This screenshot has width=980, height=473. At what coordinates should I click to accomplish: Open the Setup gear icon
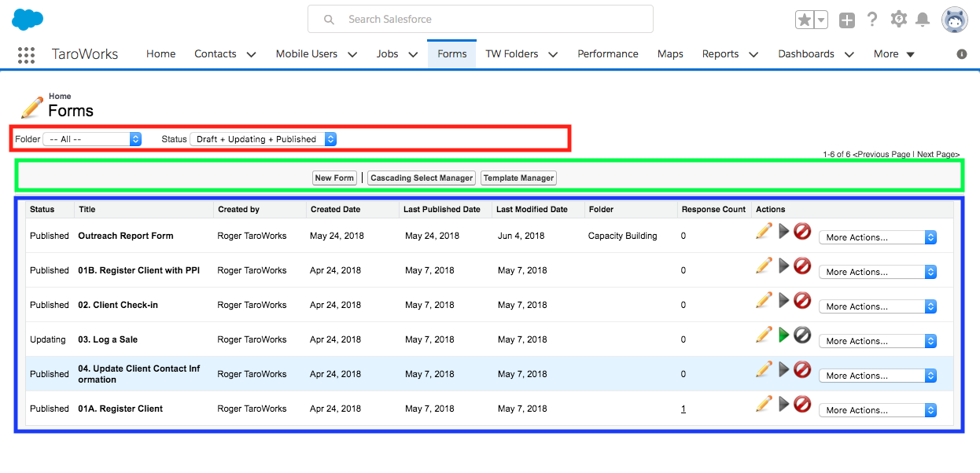point(898,20)
